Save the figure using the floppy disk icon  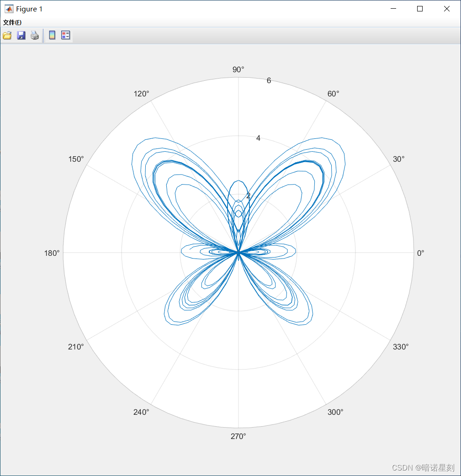pyautogui.click(x=21, y=36)
